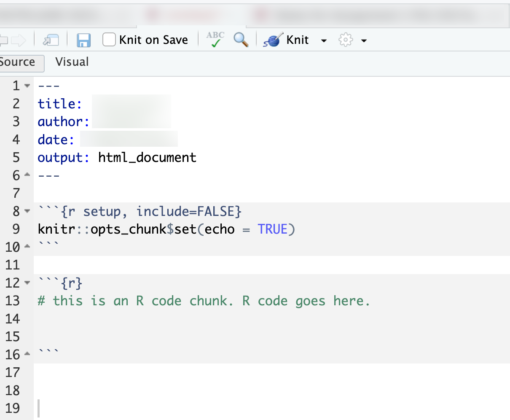Screen dimensions: 510x420
Task: Open the settings gear dropdown arrow
Action: point(363,40)
